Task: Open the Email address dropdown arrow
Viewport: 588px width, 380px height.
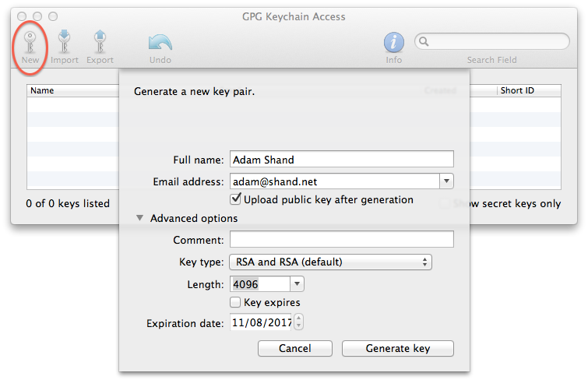Action: (x=446, y=181)
